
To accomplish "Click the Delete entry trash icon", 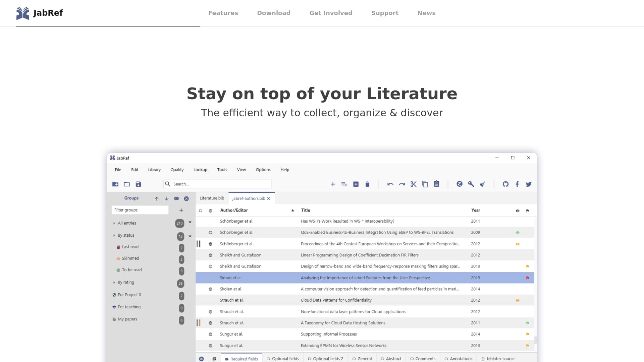I will point(367,184).
